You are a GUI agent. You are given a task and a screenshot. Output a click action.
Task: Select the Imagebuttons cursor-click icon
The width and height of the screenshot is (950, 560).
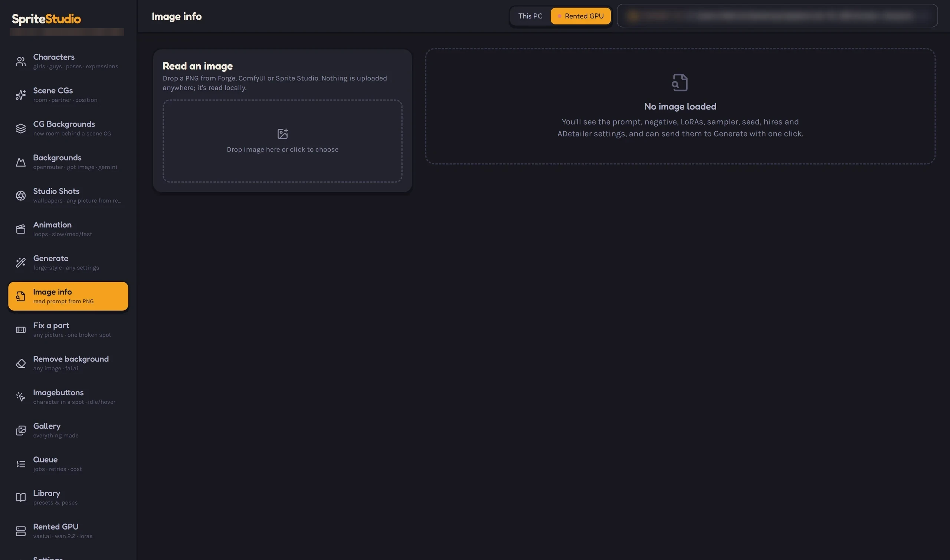[21, 397]
